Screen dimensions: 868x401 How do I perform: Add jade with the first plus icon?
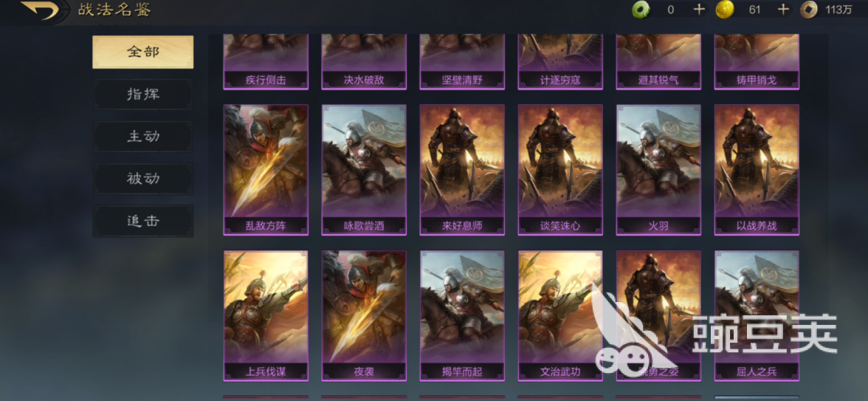pyautogui.click(x=699, y=10)
